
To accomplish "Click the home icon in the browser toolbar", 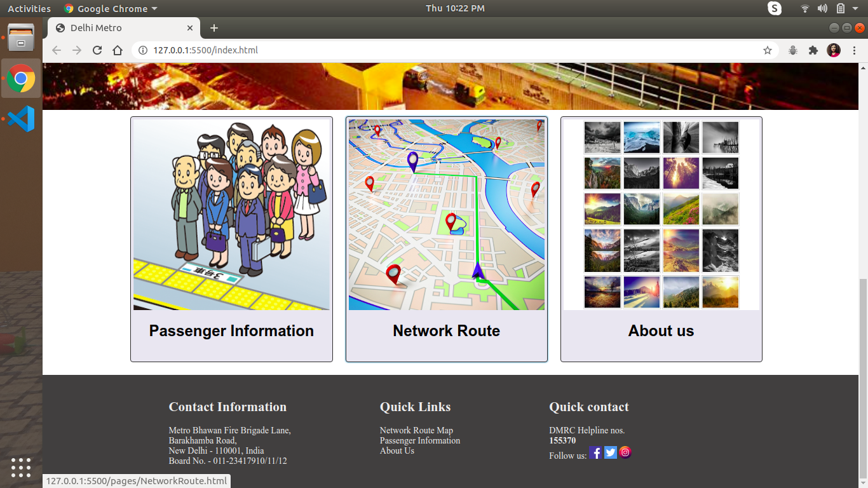I will [118, 50].
